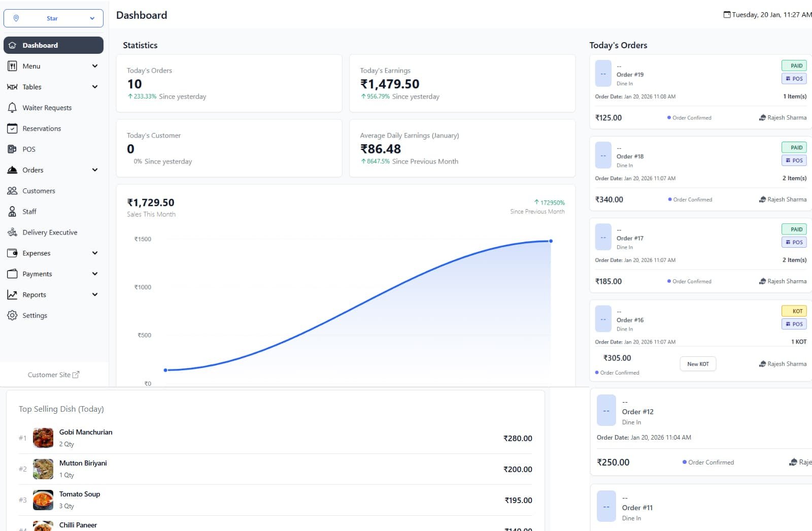Click the Settings gear icon
The image size is (812, 531).
pos(12,315)
